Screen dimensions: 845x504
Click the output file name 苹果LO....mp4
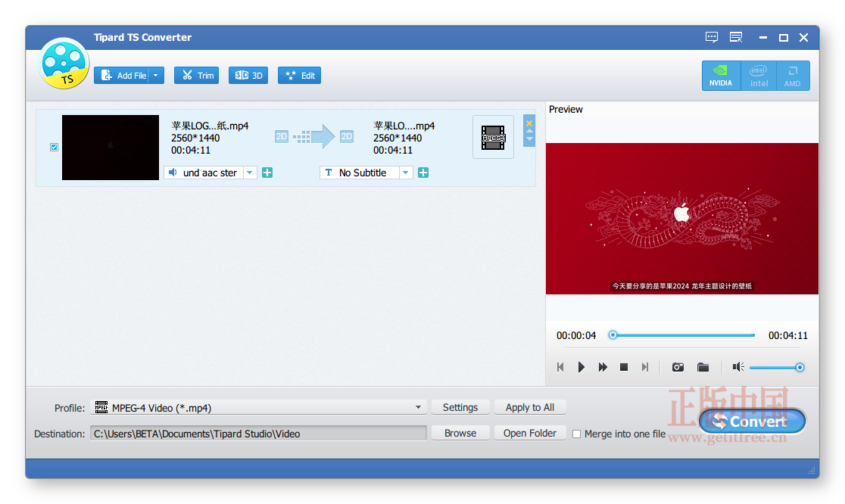coord(404,126)
